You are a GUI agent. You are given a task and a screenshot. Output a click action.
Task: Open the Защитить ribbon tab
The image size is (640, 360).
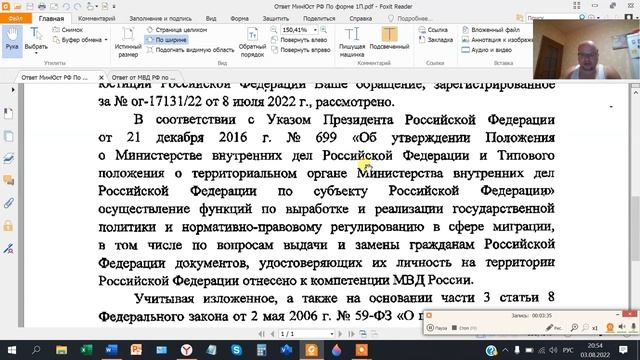[x=276, y=18]
